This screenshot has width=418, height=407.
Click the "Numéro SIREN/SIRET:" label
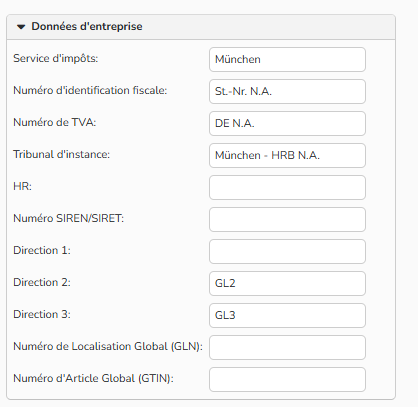coord(69,218)
